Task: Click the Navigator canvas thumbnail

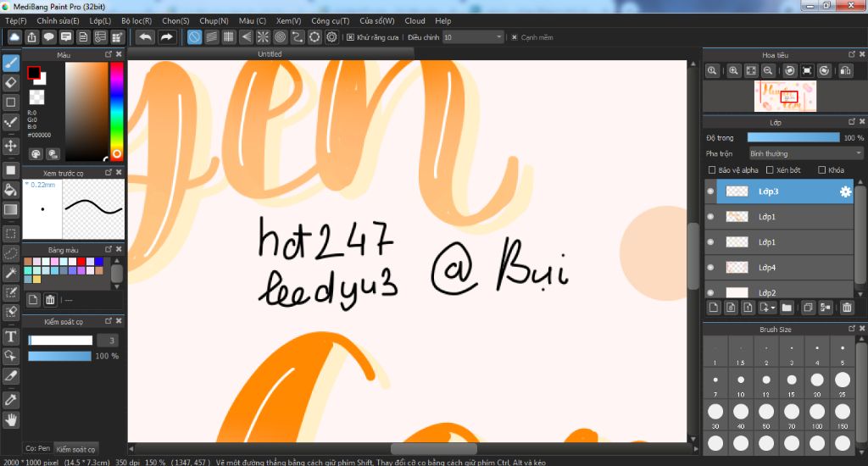Action: click(x=785, y=96)
